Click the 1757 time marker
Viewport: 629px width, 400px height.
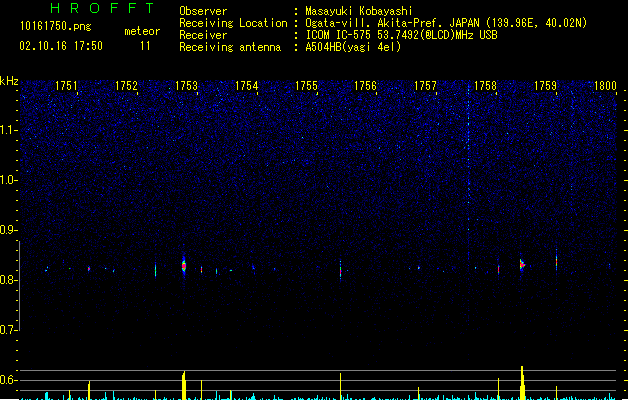[425, 86]
